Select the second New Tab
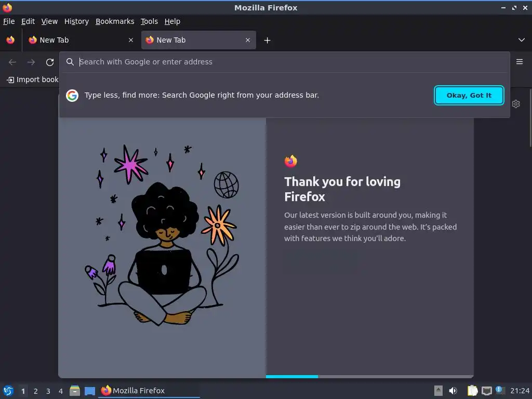The height and width of the screenshot is (399, 532). (198, 40)
